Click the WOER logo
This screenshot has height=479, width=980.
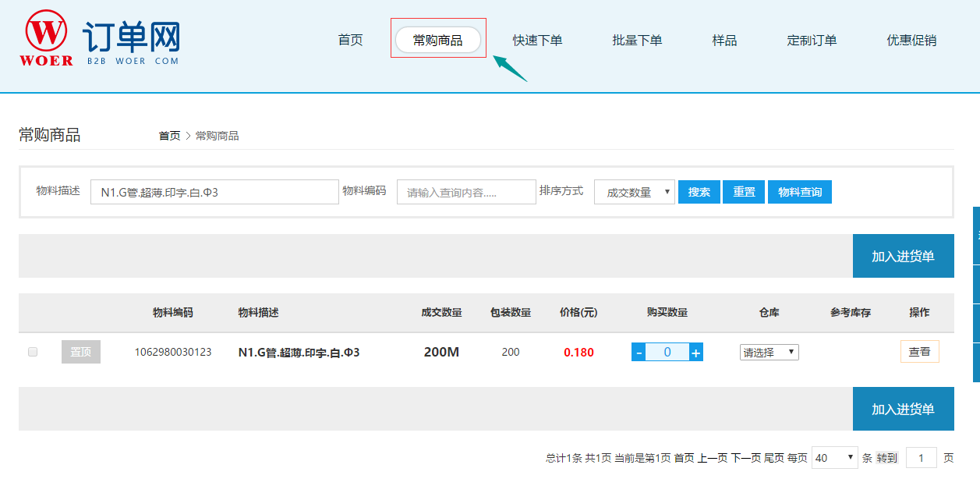[47, 35]
